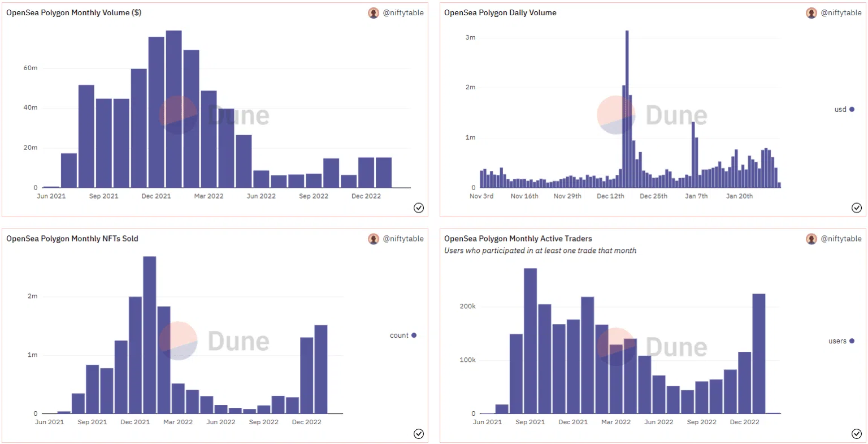
Task: Click the checkmark icon on Monthly Active Traders chart
Action: point(857,434)
